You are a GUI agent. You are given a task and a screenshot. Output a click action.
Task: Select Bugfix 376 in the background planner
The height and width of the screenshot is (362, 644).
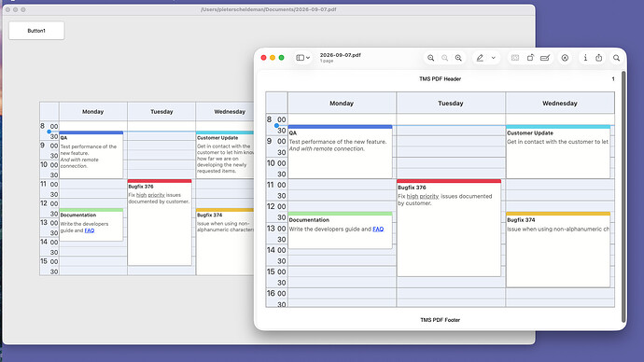tap(160, 222)
